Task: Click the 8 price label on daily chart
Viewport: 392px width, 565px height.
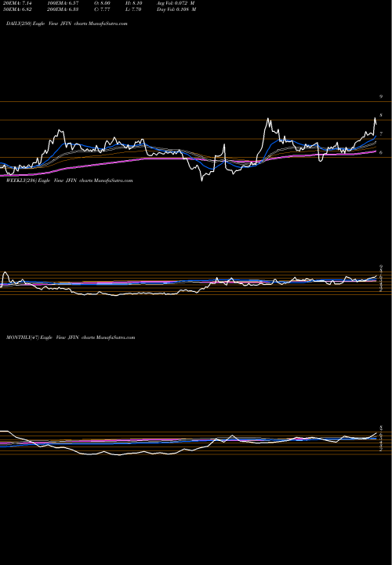Action: point(380,115)
